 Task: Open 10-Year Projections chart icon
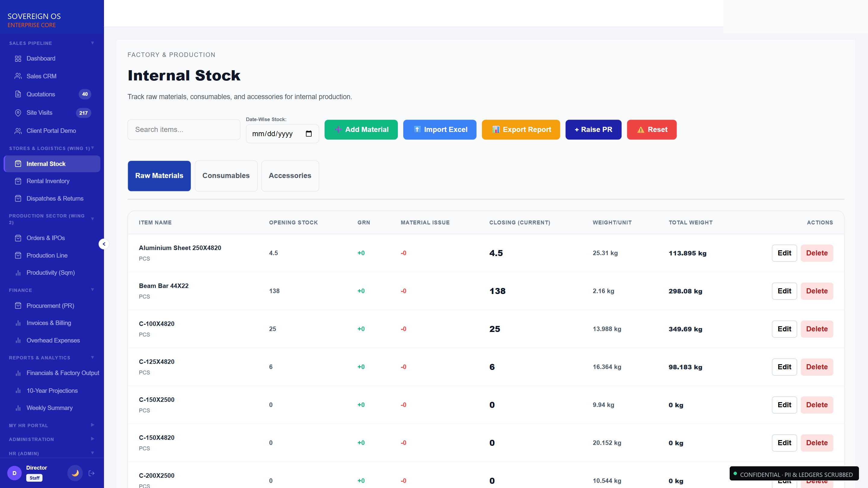click(x=18, y=391)
